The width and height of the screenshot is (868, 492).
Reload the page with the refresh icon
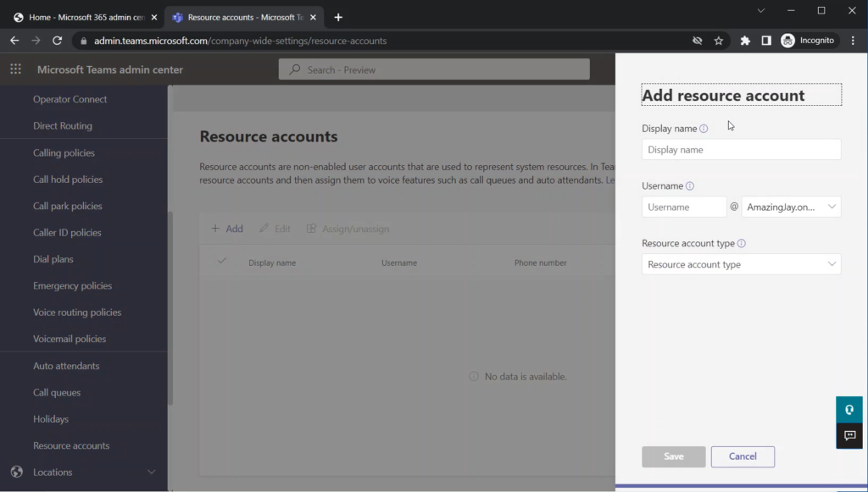[58, 41]
